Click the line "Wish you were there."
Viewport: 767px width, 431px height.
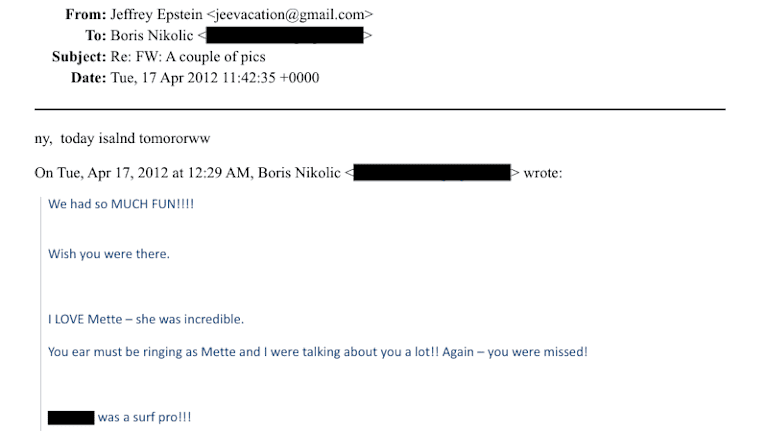pos(109,253)
